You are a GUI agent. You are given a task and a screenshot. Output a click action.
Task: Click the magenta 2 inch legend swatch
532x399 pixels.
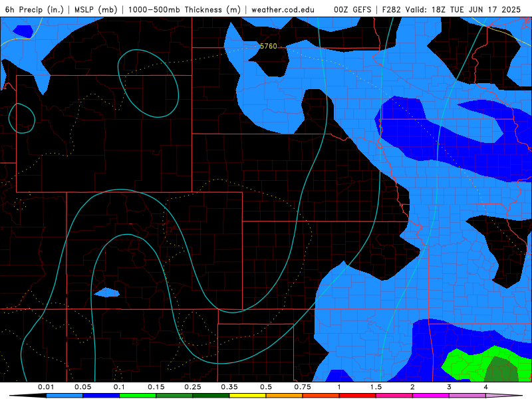[x=431, y=396]
